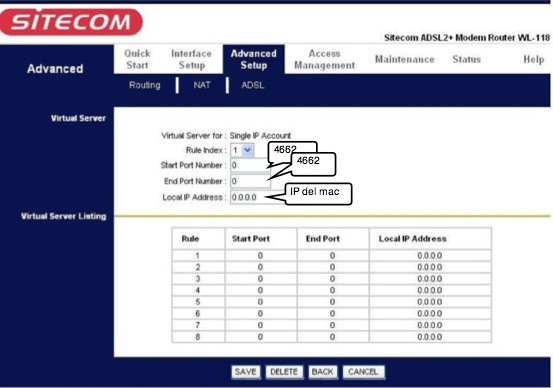The height and width of the screenshot is (388, 553).
Task: Click rule number 7 in the listing
Action: click(198, 325)
